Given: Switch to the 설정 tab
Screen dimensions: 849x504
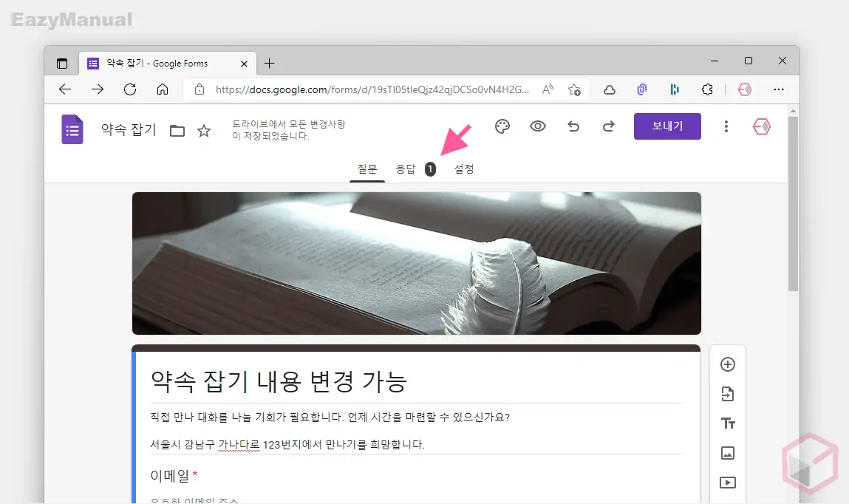Looking at the screenshot, I should 464,169.
